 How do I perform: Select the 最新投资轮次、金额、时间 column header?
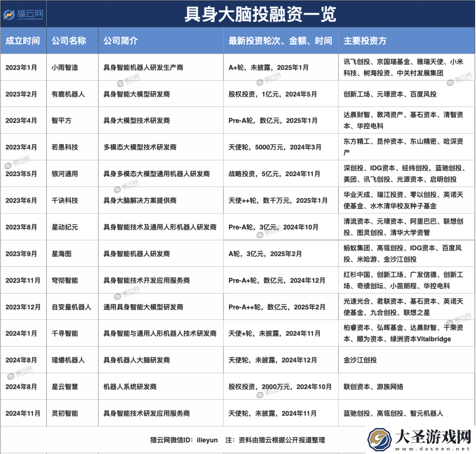280,41
